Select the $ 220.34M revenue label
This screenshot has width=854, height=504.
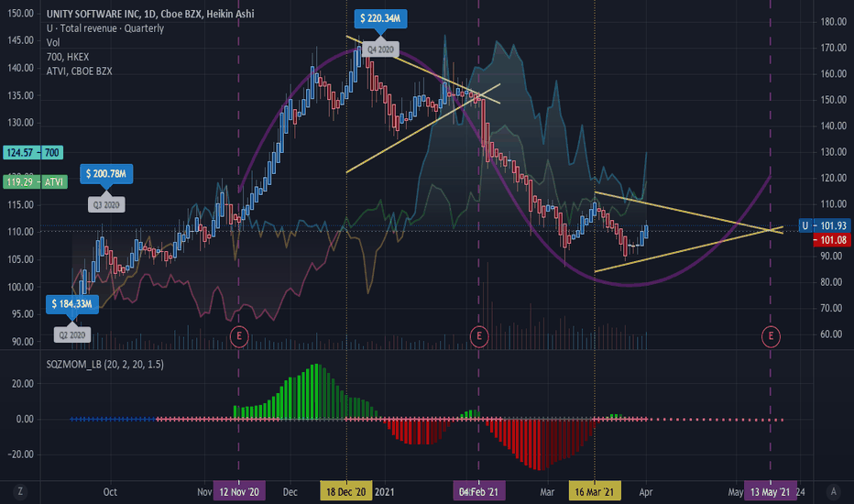[x=380, y=18]
